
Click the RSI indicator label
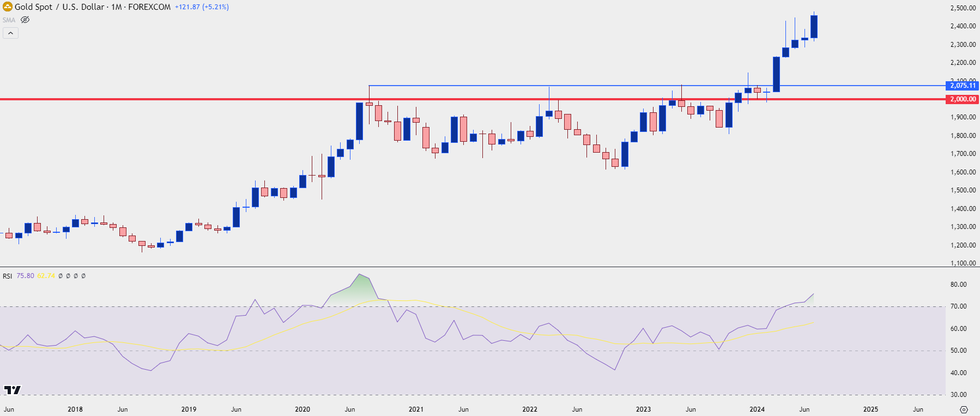7,276
